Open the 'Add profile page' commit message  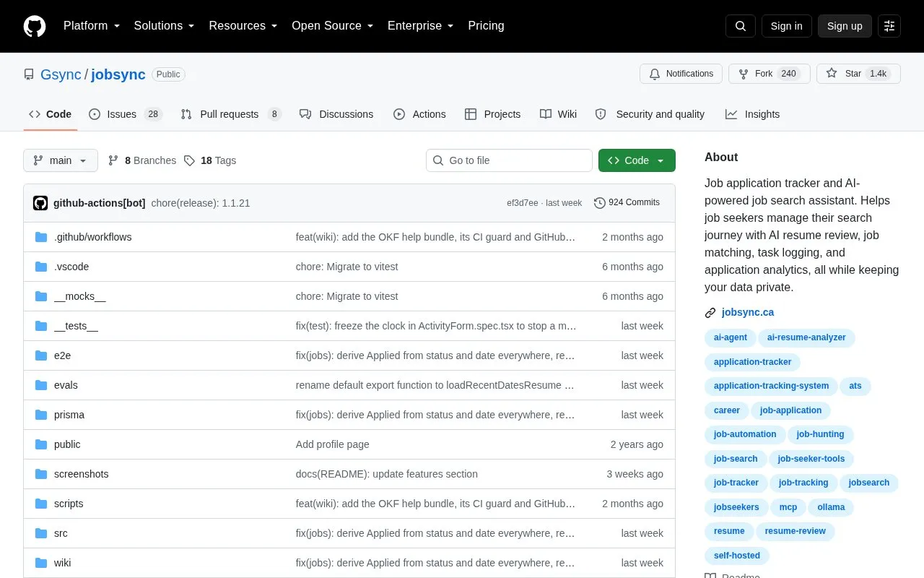pyautogui.click(x=333, y=444)
